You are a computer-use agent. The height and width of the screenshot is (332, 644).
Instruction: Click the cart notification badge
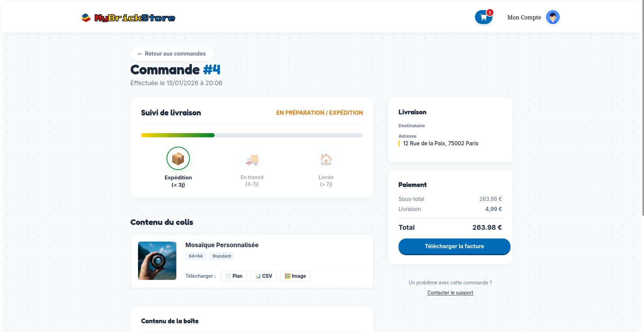coord(490,13)
